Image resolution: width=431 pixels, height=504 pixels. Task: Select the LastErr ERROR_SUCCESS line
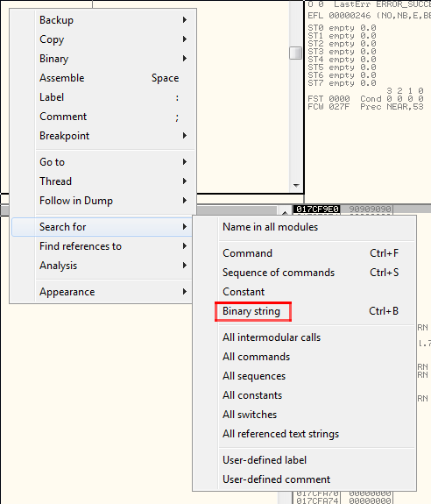[x=369, y=4]
